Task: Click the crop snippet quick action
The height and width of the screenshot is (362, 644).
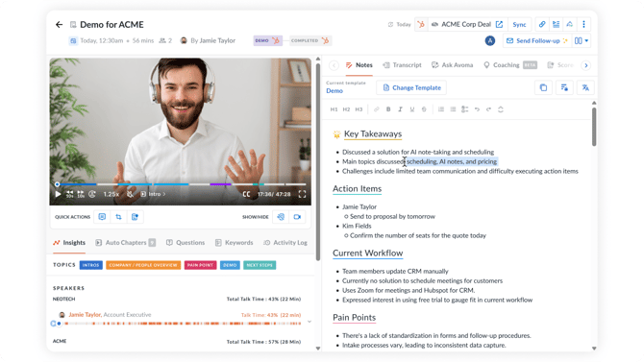Action: pyautogui.click(x=118, y=217)
